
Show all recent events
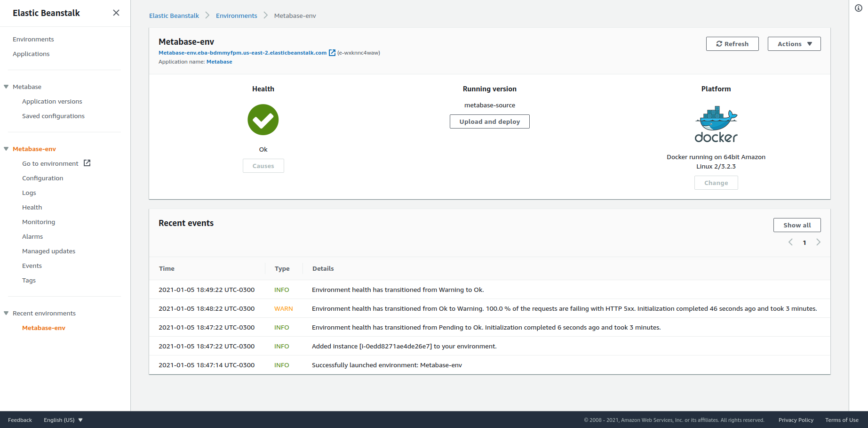796,225
